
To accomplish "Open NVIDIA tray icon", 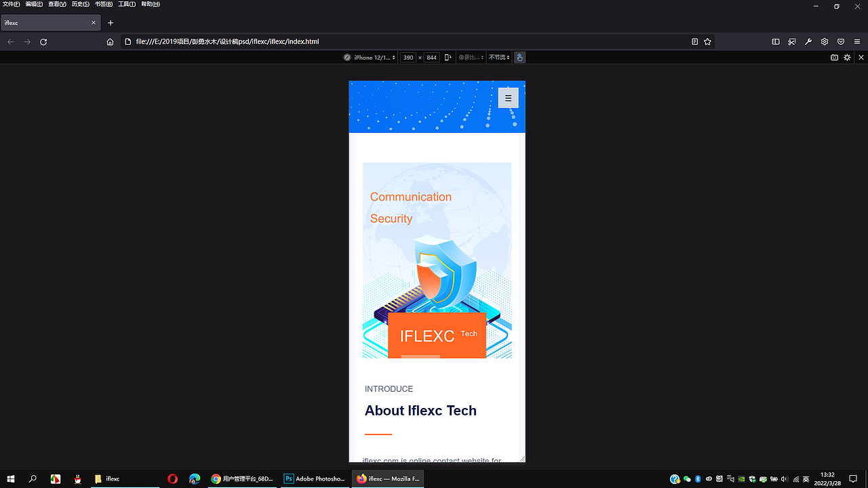I will (741, 479).
